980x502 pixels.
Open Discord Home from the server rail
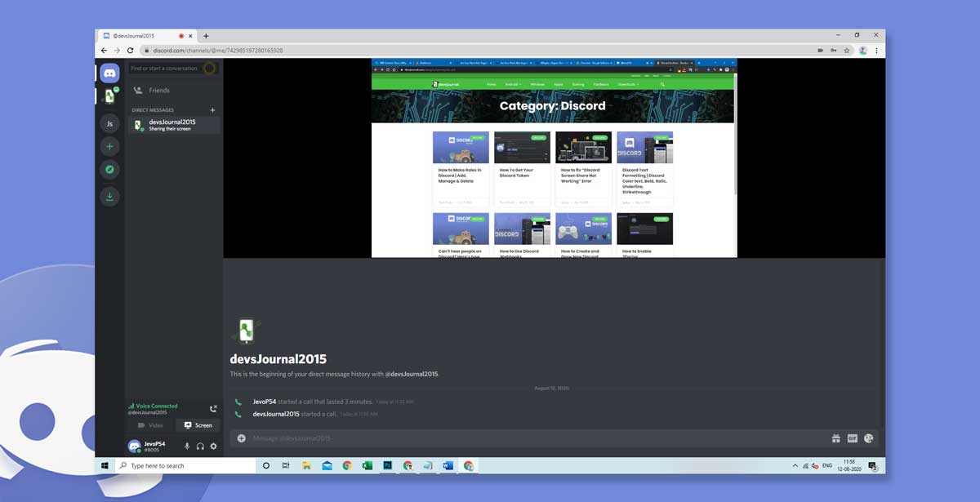(109, 73)
